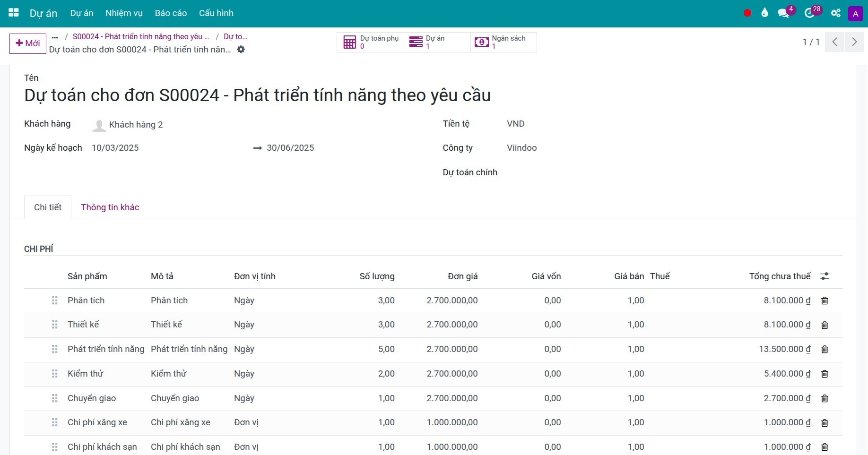Open the Nhiệm vụ menu

pos(124,13)
